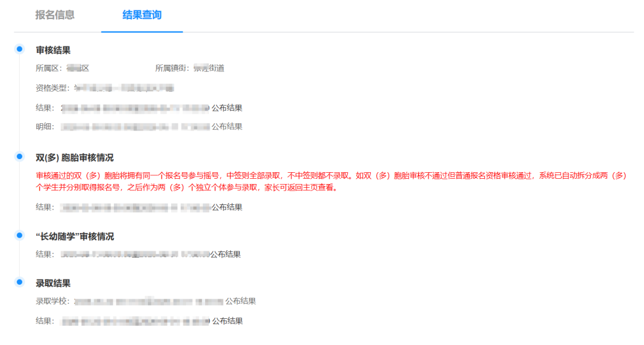Click the 所属区 field value

point(78,69)
